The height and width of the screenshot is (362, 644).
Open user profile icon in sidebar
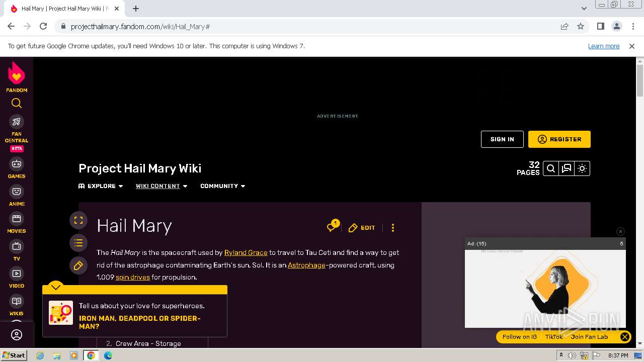pos(17,335)
